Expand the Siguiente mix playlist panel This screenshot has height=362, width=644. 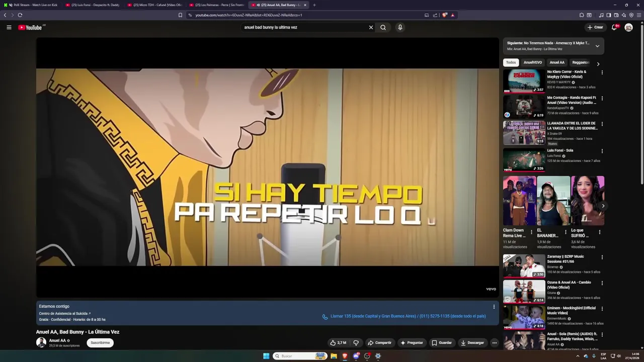(x=597, y=46)
